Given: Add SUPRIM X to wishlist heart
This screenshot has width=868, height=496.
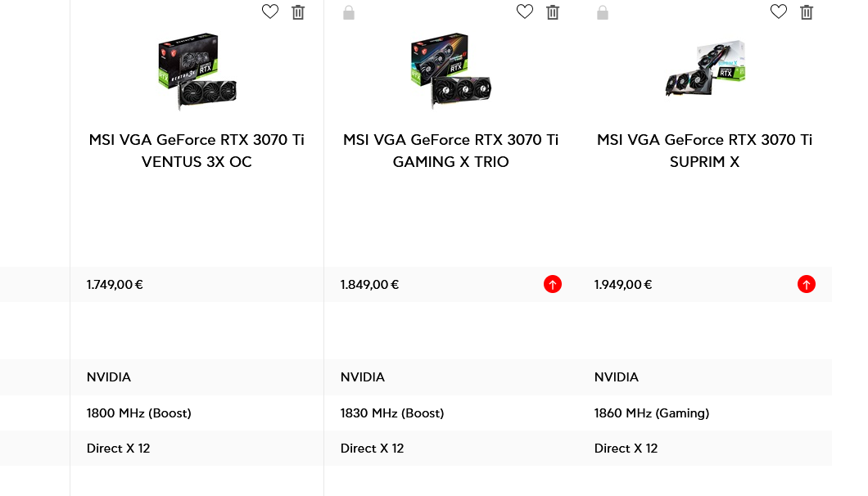Looking at the screenshot, I should point(778,11).
